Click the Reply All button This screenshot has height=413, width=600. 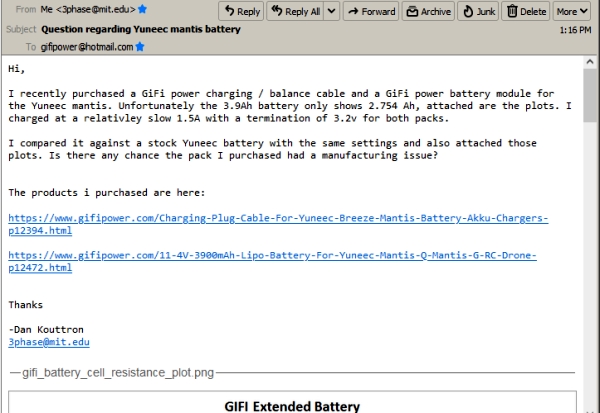tap(295, 11)
